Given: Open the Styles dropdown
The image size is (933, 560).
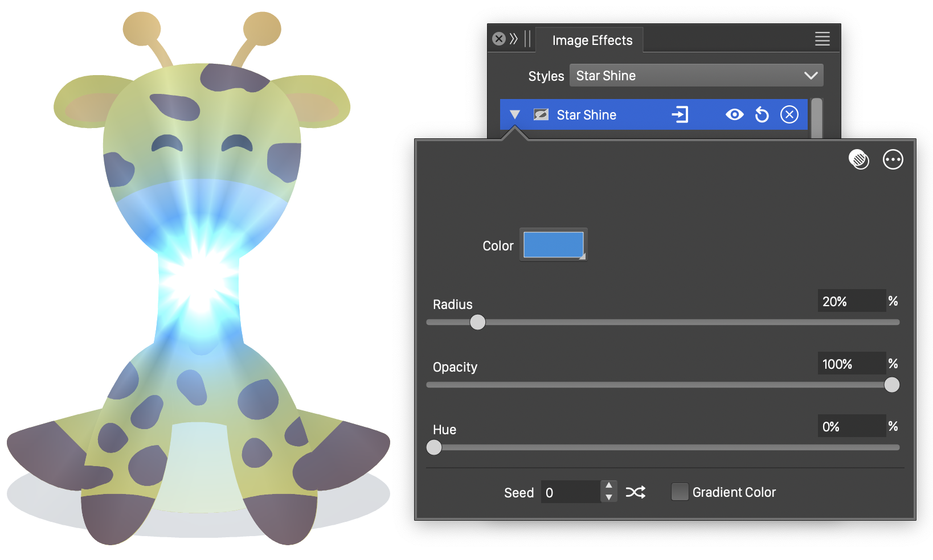Looking at the screenshot, I should point(696,76).
